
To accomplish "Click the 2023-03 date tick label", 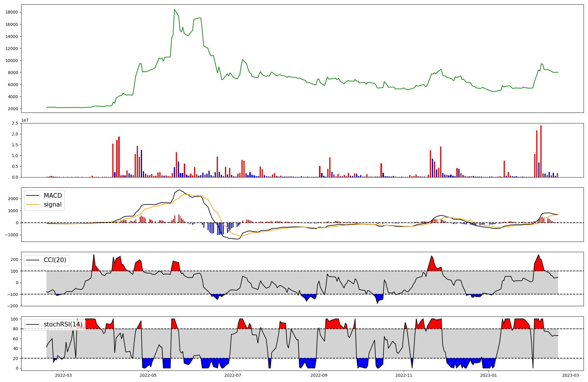I will pos(571,375).
